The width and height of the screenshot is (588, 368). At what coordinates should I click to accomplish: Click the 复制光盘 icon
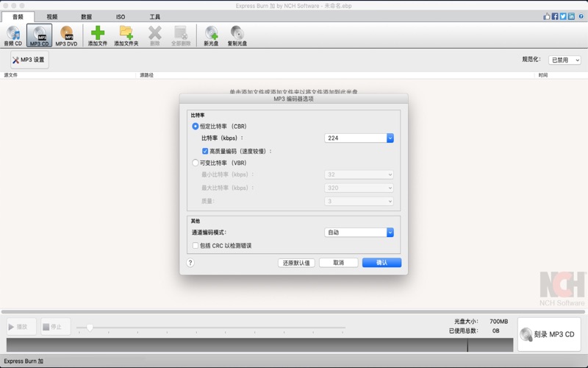237,35
